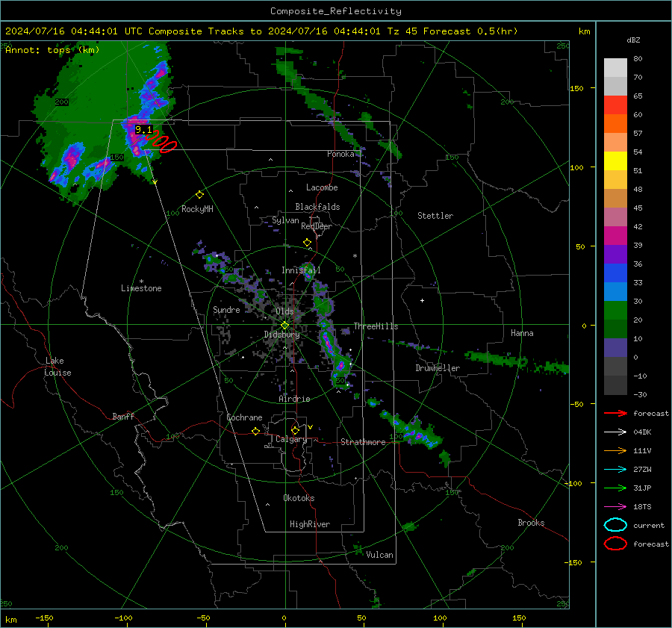Click the magenta swatch in dBZ scale
The height and width of the screenshot is (628, 672).
tap(615, 235)
